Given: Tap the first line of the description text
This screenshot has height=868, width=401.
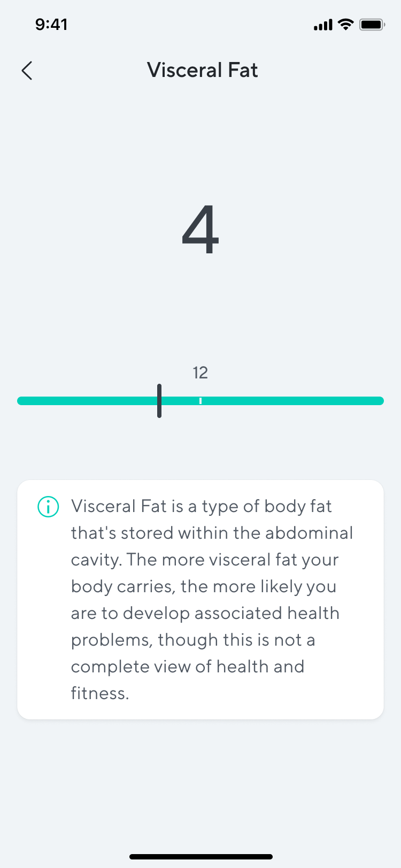Looking at the screenshot, I should pos(202,507).
